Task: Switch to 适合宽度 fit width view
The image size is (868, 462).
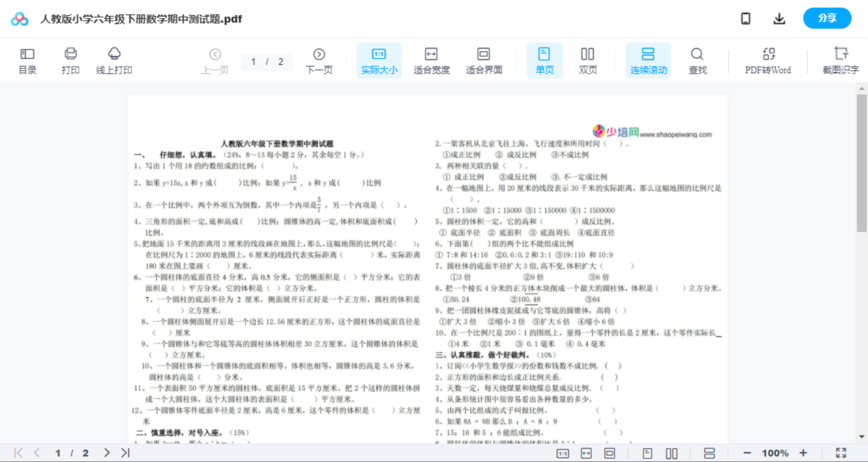Action: point(431,60)
